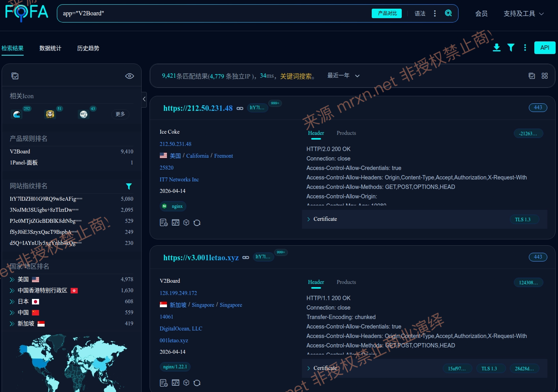Viewport: 558px width, 392px height.
Task: Click link icon next to https://v3.001letao.xyz
Action: click(x=246, y=258)
